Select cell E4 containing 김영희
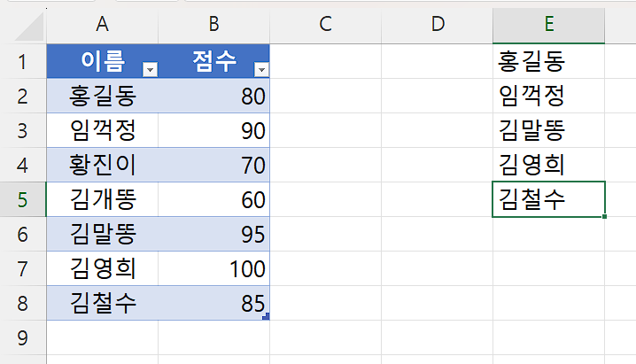The height and width of the screenshot is (364, 636). [x=549, y=165]
